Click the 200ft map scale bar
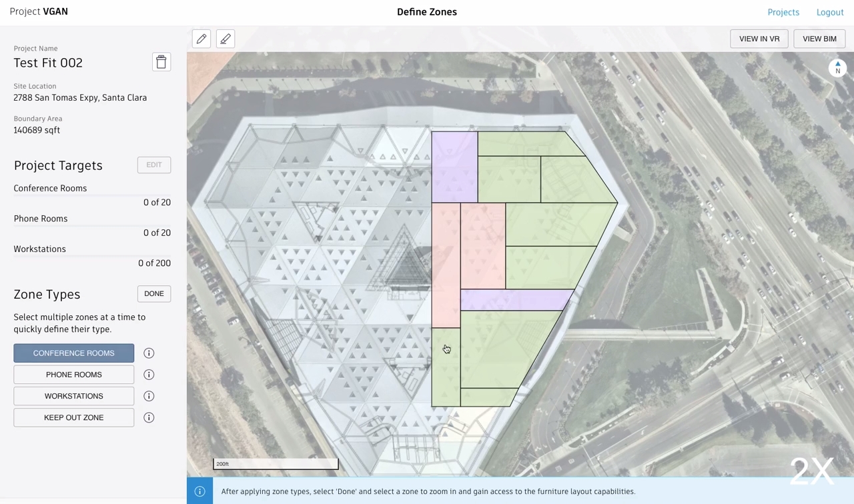 (276, 464)
